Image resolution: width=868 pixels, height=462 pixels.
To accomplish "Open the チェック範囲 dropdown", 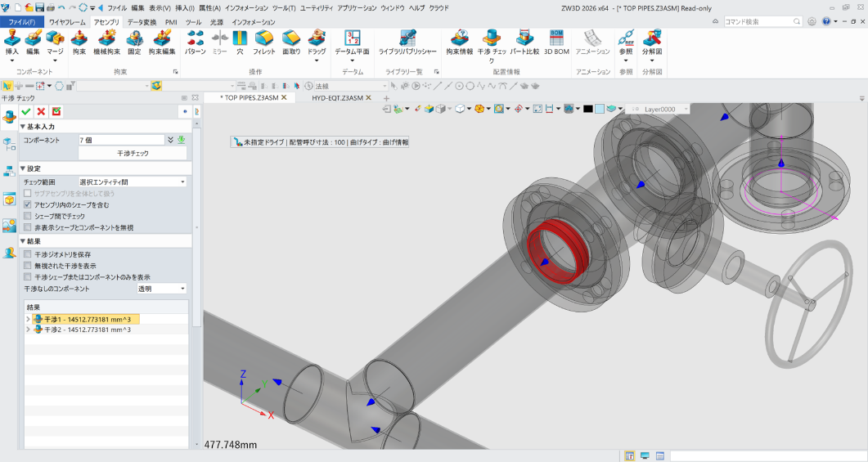I will 133,182.
